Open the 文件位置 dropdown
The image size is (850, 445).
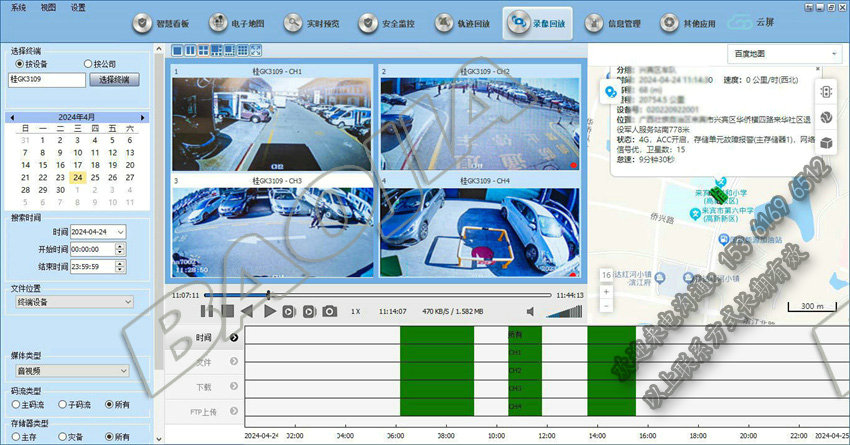(73, 301)
